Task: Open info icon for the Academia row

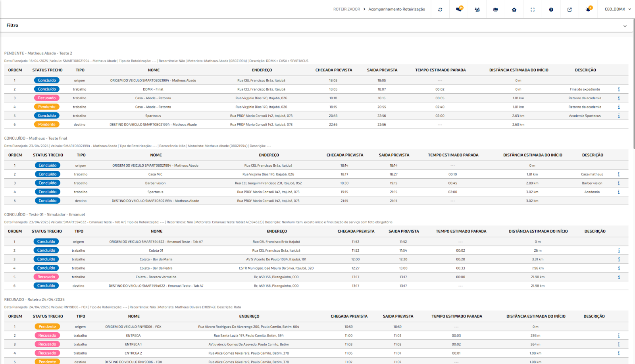Action: click(619, 192)
